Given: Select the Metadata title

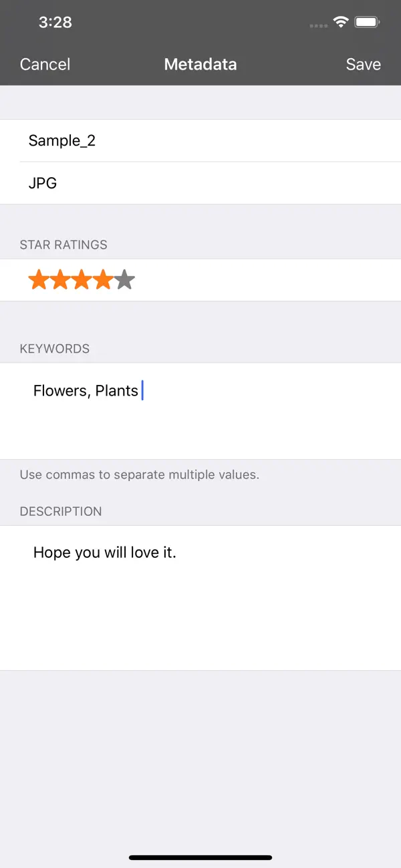Looking at the screenshot, I should pyautogui.click(x=200, y=64).
